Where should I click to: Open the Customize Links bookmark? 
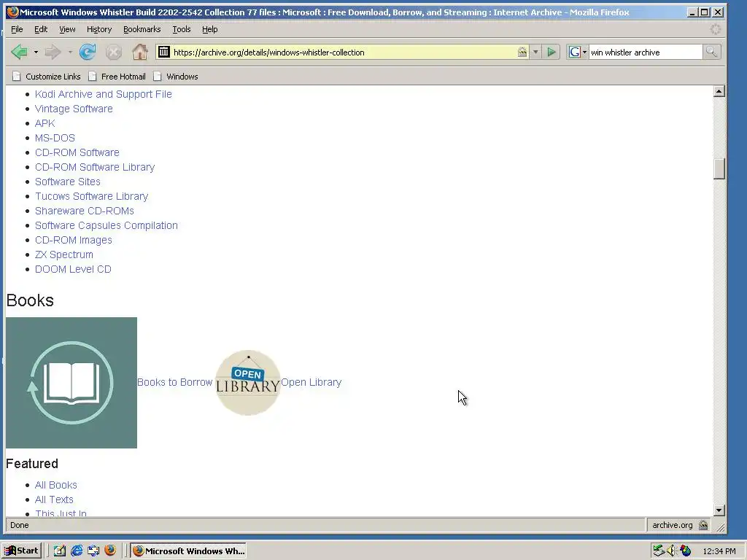[x=47, y=76]
